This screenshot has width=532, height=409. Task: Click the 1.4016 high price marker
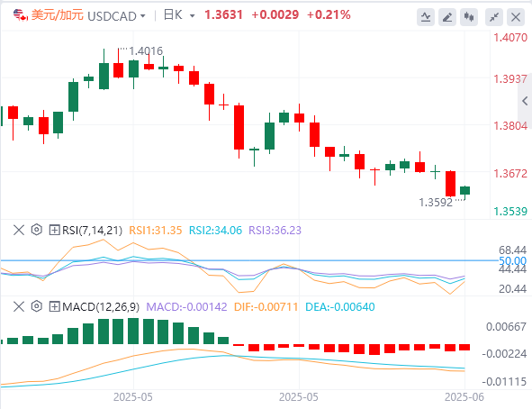click(146, 51)
